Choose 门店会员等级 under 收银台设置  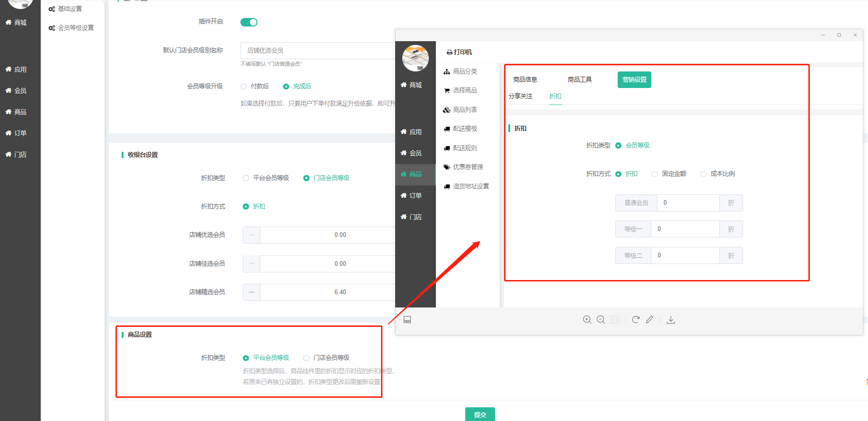click(x=327, y=178)
